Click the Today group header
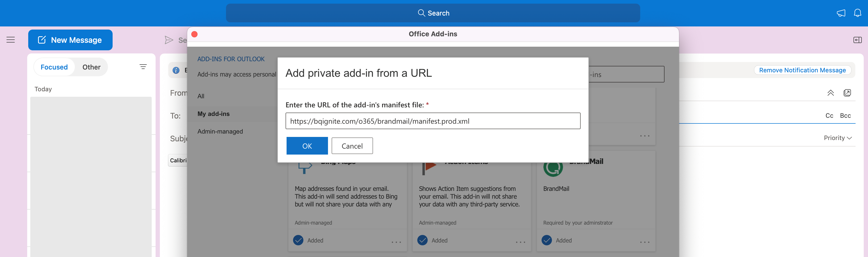 pyautogui.click(x=43, y=89)
